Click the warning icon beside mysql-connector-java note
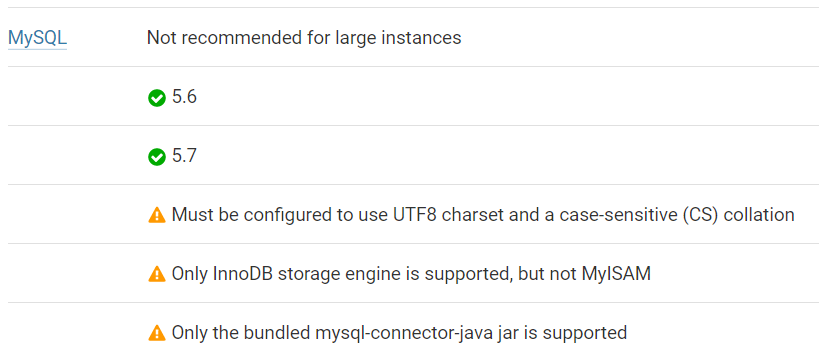This screenshot has height=360, width=819. (157, 333)
